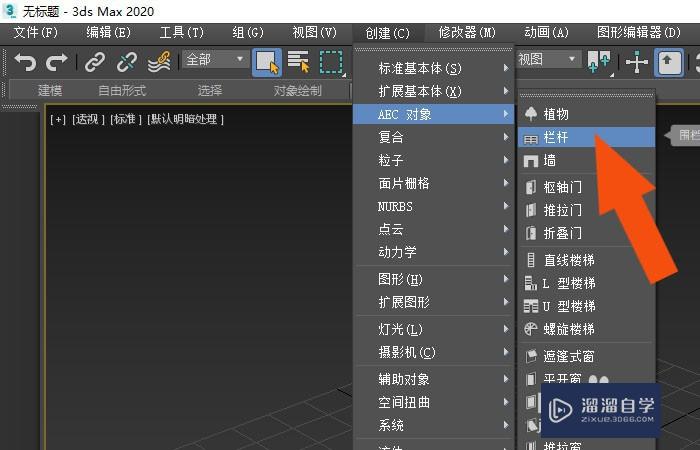
Task: Switch to the 建模 ribbon tab
Action: [50, 91]
